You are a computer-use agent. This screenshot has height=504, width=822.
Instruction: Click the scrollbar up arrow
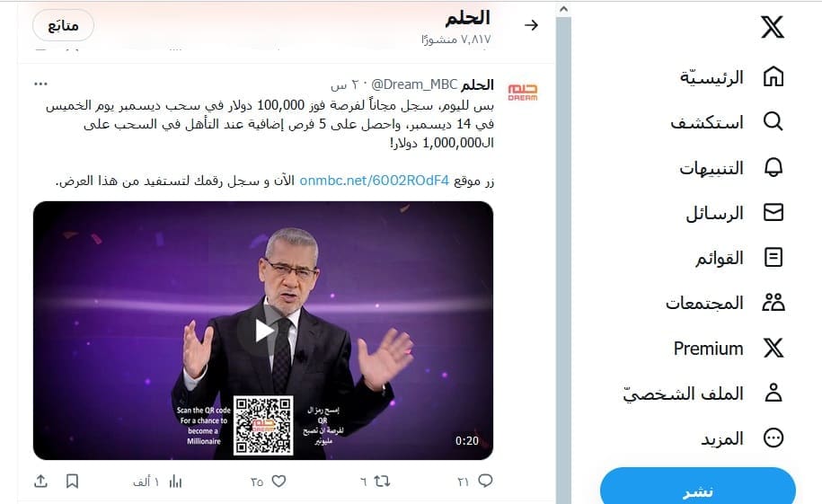click(x=563, y=9)
